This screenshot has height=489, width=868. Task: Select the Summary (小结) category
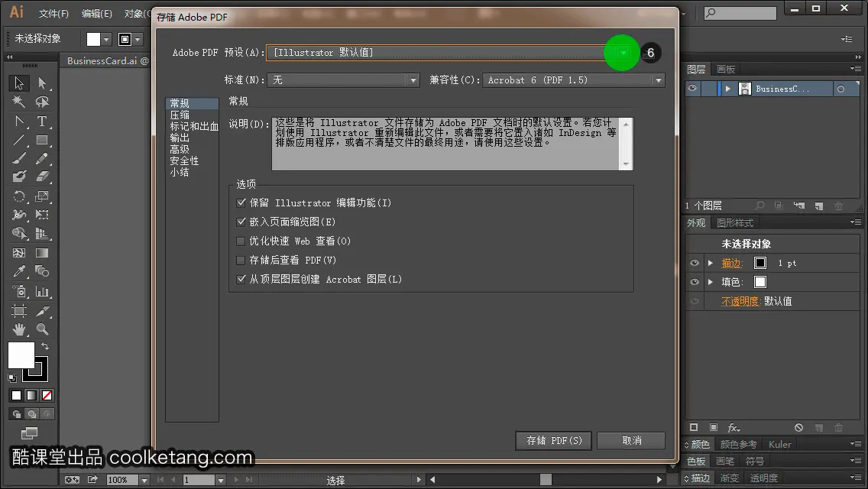coord(180,172)
